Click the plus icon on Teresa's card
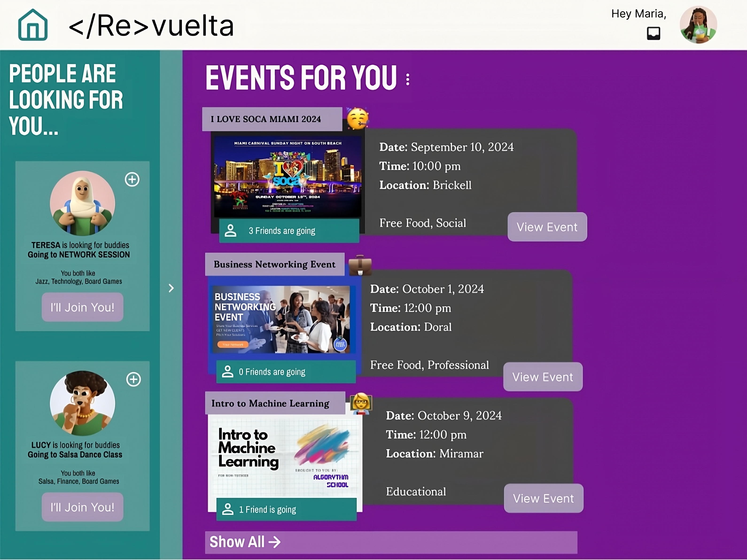Screen dimensions: 747x560 (x=132, y=179)
